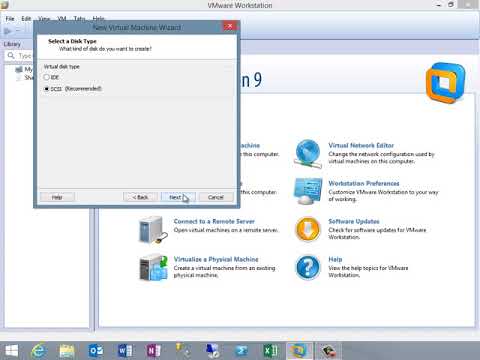Open Connect to a Remote Server link
480x360 pixels.
(x=214, y=221)
